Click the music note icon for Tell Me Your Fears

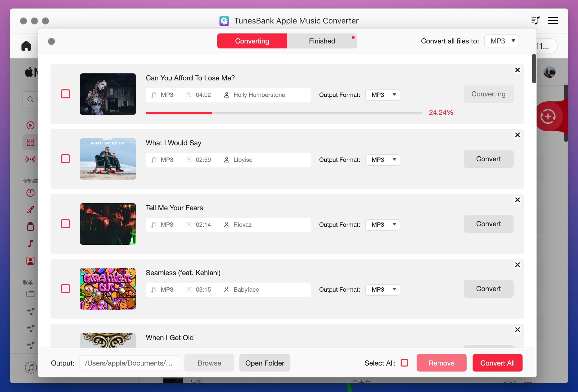pos(154,224)
